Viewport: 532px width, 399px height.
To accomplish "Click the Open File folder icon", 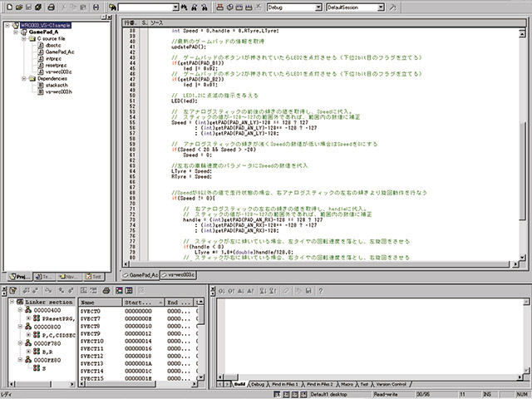I will point(19,7).
